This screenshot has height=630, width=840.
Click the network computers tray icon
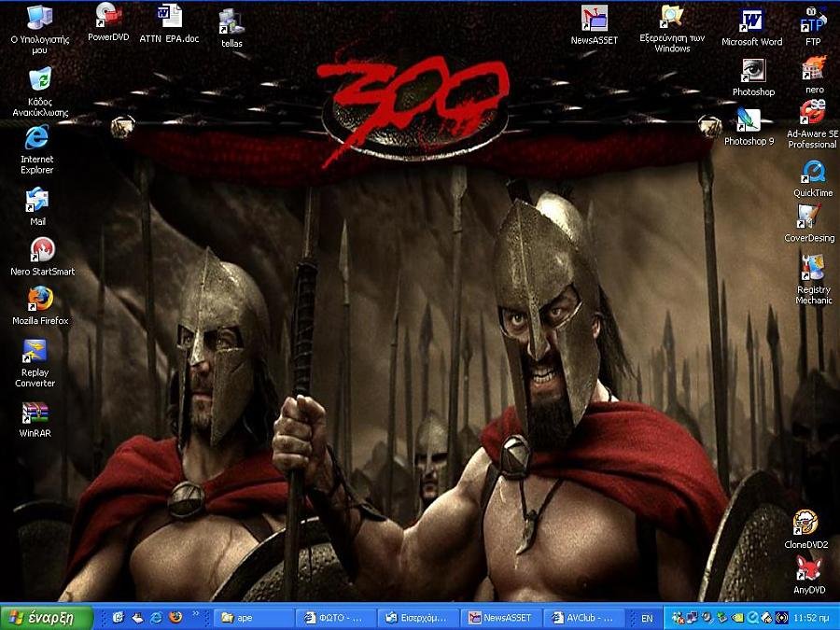click(693, 618)
